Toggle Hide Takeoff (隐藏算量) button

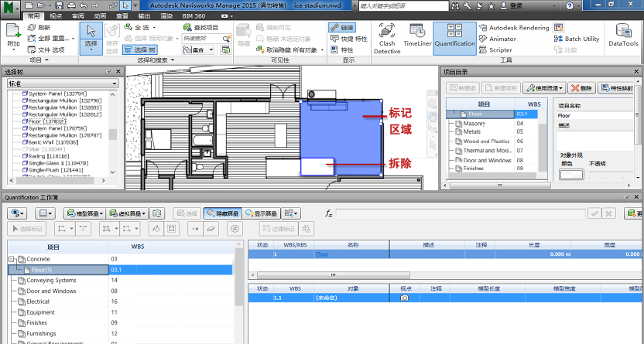223,213
